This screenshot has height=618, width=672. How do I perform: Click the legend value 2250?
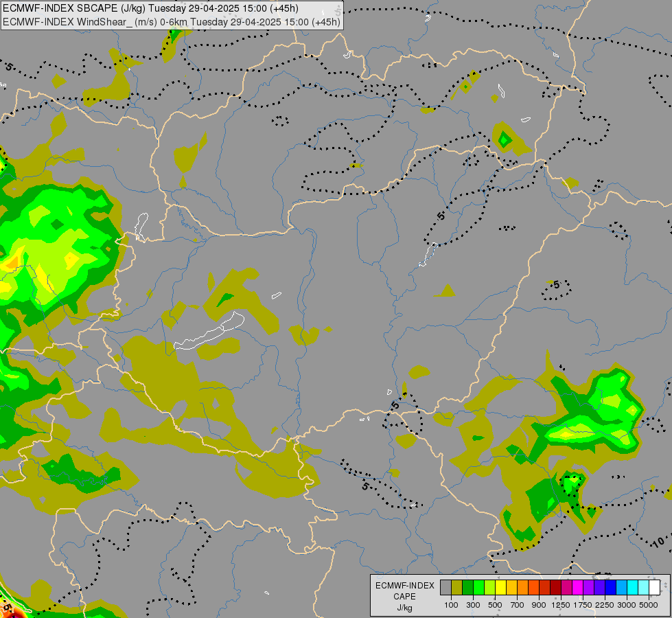point(605,605)
